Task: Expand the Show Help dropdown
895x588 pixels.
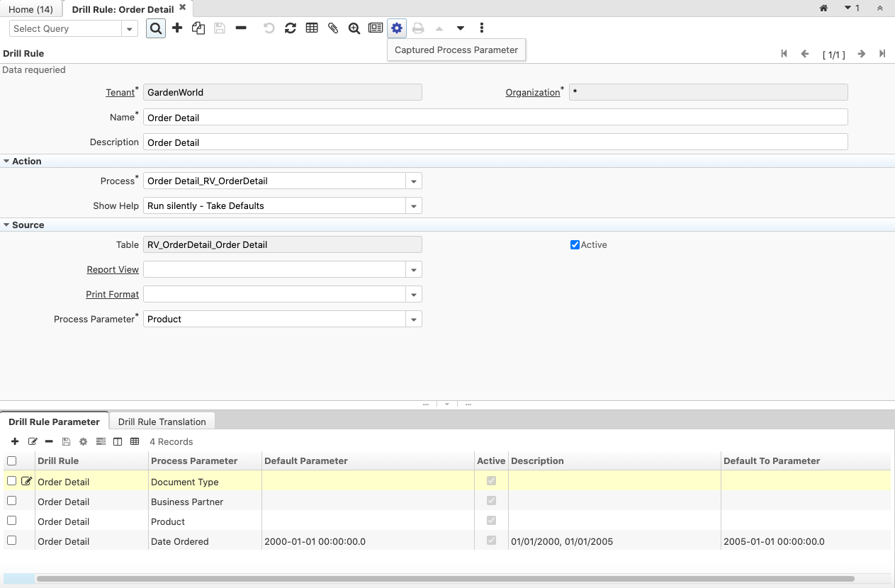Action: click(x=414, y=206)
